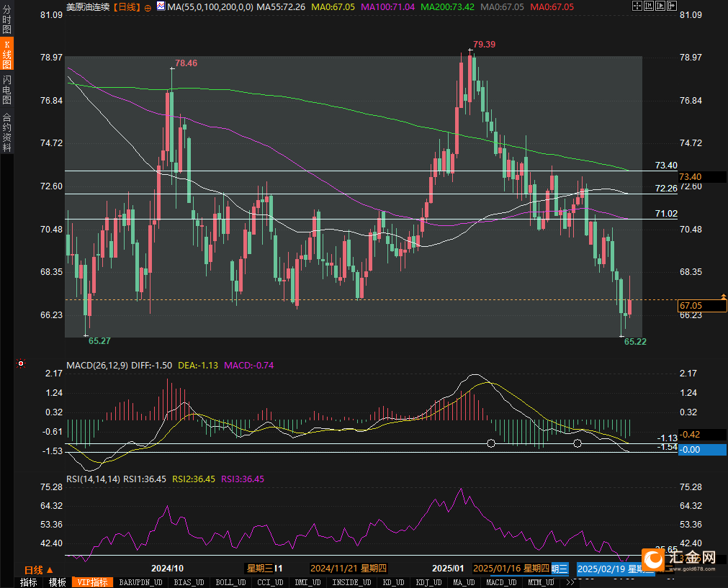The image size is (728, 588).
Task: Apply the MA_UD indicator
Action: point(464,582)
